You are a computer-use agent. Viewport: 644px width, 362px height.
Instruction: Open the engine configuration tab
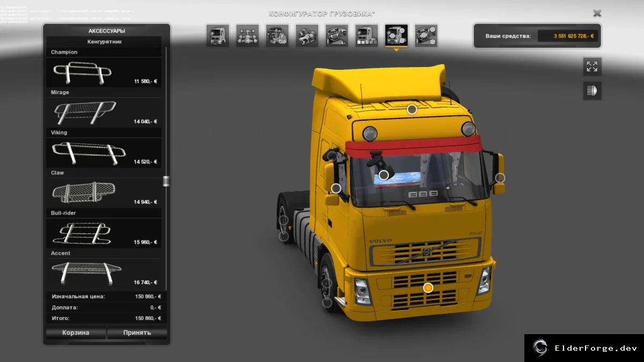pos(277,35)
